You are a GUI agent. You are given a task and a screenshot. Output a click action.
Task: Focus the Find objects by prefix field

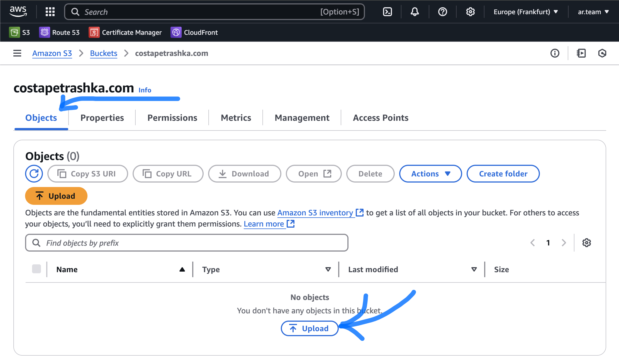pyautogui.click(x=187, y=243)
